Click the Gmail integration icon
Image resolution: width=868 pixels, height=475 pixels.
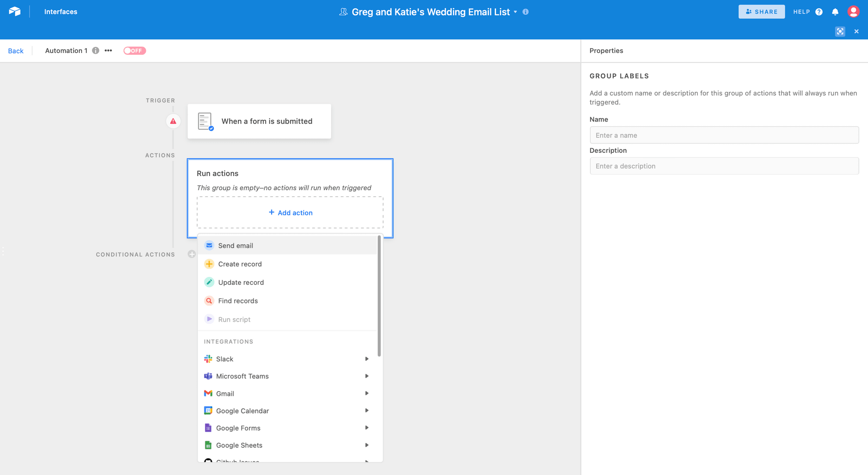pyautogui.click(x=209, y=393)
